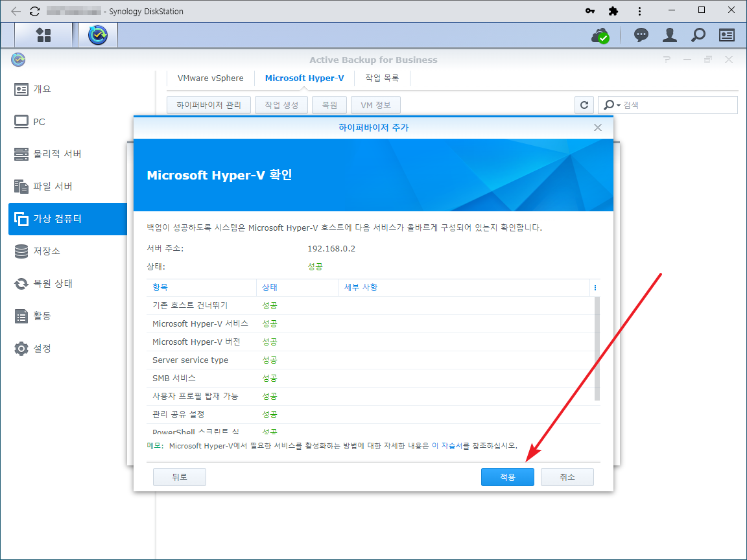Click the check list vertical scrollbar
The width and height of the screenshot is (747, 560).
point(597,349)
